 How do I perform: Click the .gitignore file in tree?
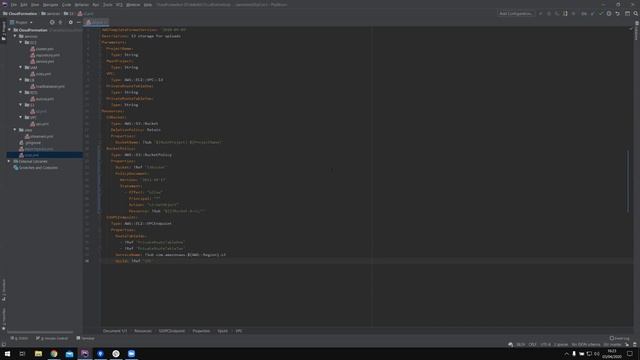point(30,143)
